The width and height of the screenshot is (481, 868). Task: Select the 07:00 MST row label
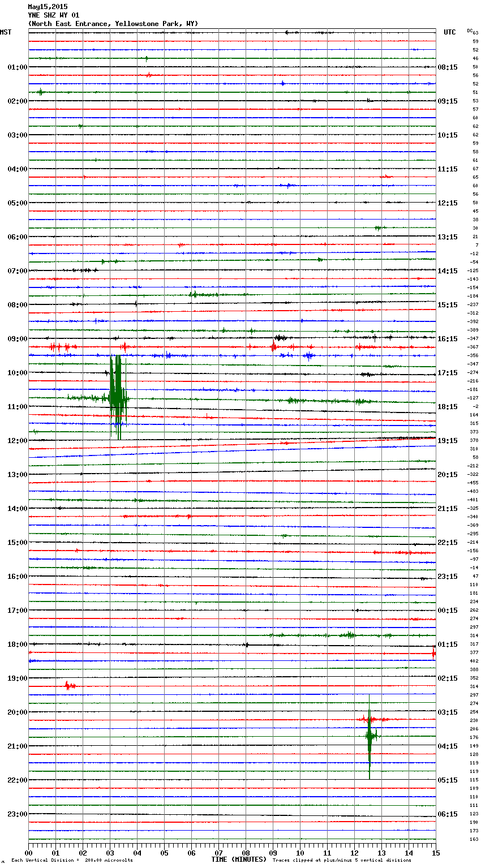pyautogui.click(x=18, y=271)
